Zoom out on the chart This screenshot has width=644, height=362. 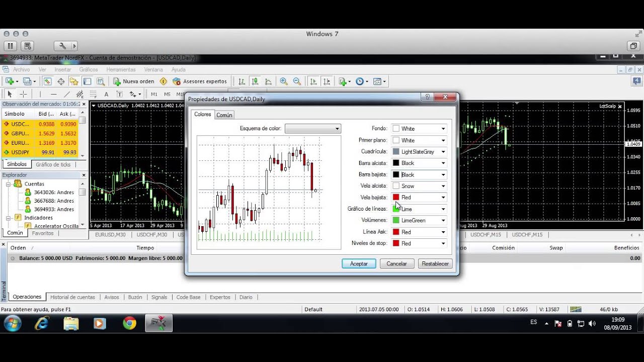(x=297, y=81)
